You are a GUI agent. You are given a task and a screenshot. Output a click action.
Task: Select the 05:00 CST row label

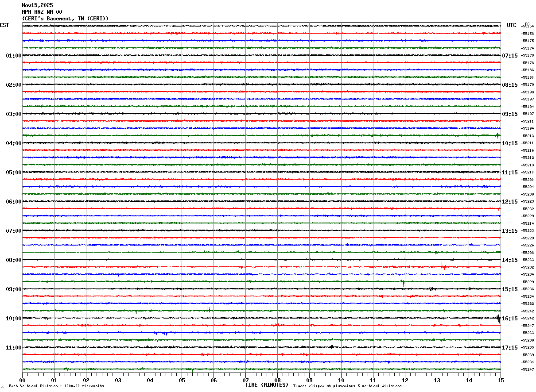(x=13, y=173)
